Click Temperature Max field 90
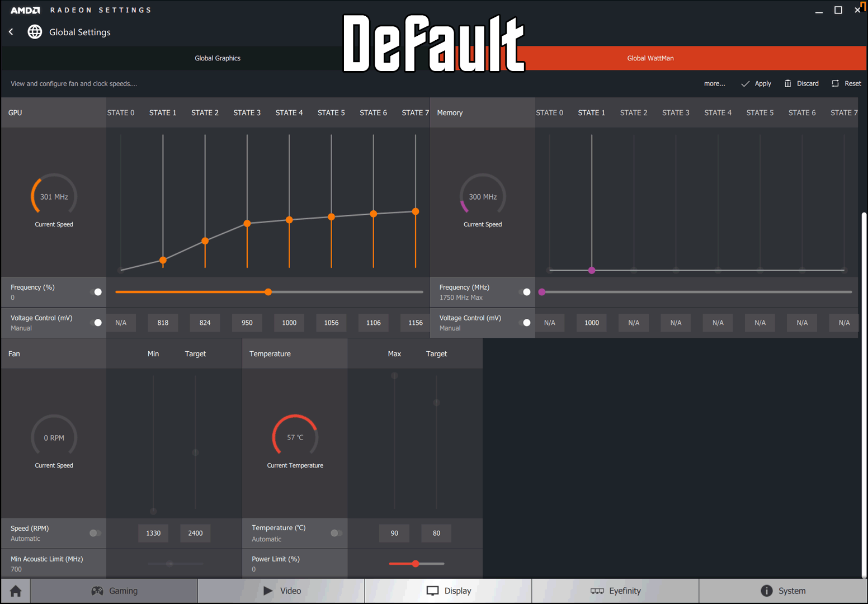 point(394,533)
